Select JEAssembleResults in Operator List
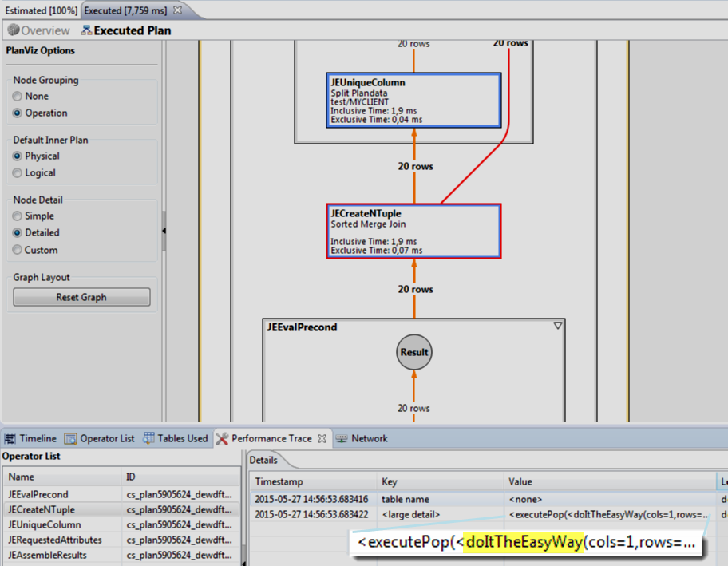Screen dimensions: 728x566 click(x=121, y=556)
